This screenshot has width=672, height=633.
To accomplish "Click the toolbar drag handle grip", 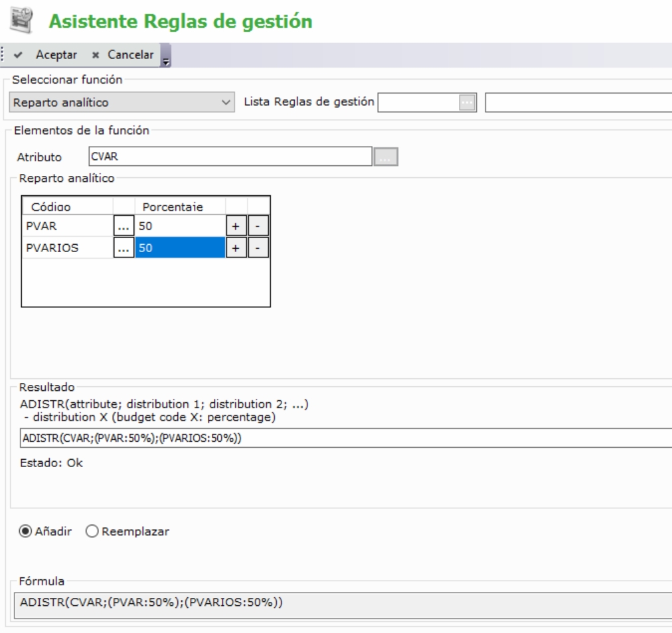I will tap(3, 54).
